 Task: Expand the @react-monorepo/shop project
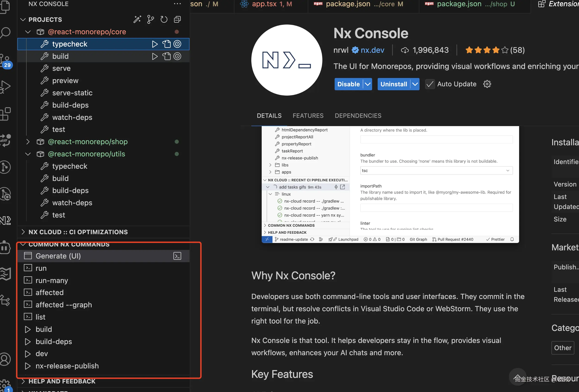click(28, 142)
